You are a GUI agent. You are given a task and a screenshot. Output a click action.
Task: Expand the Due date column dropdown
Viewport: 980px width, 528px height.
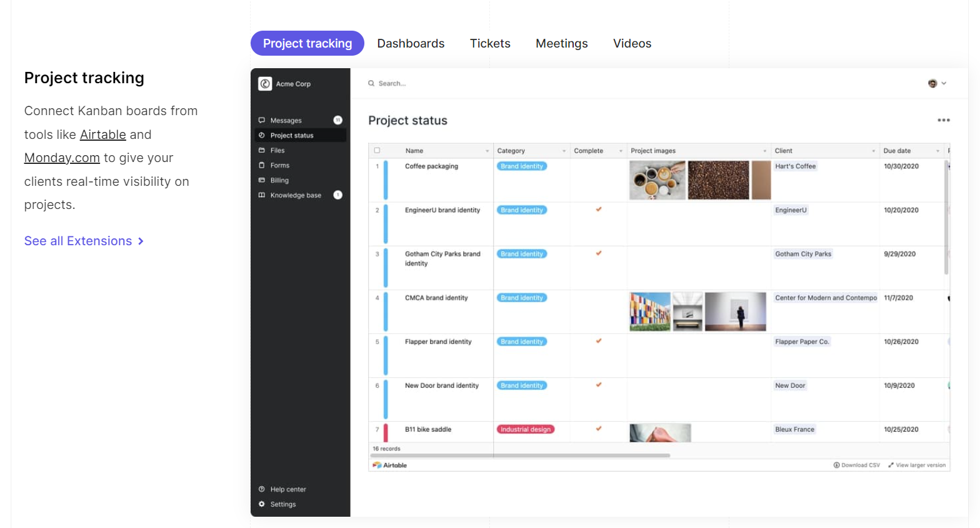[x=937, y=151]
